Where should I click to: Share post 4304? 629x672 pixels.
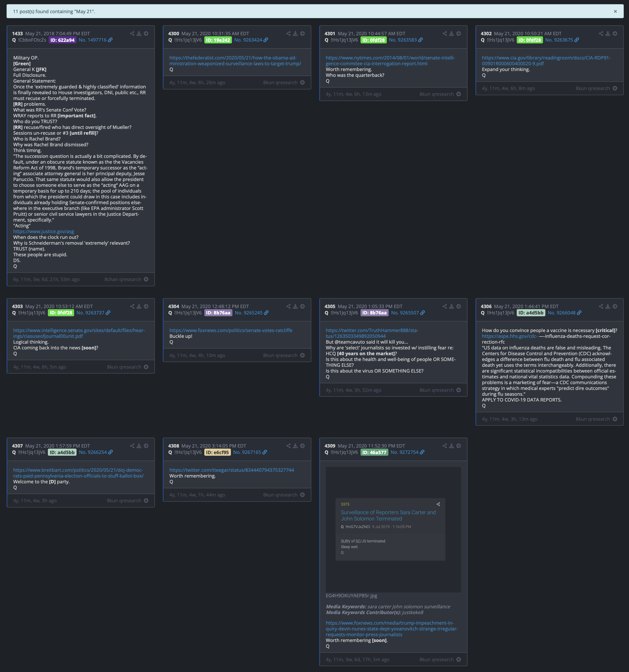[x=288, y=306]
